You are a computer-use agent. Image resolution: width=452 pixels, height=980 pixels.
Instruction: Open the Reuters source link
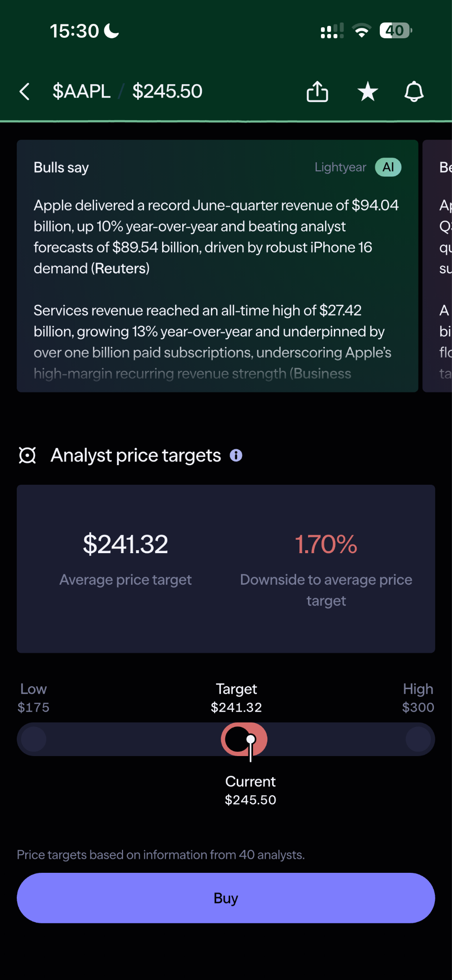120,268
